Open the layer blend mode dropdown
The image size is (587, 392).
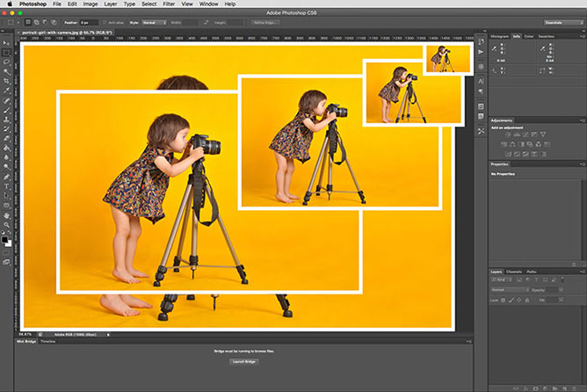click(x=510, y=290)
